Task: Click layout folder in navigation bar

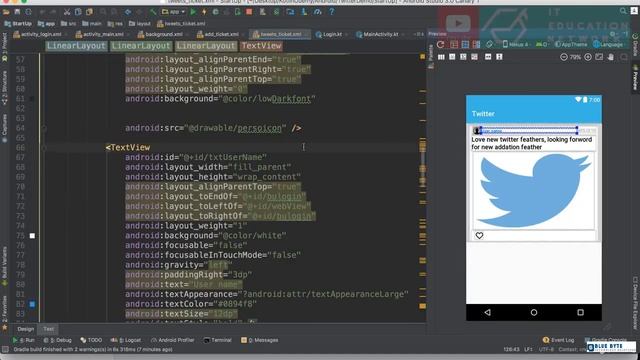Action: point(140,24)
